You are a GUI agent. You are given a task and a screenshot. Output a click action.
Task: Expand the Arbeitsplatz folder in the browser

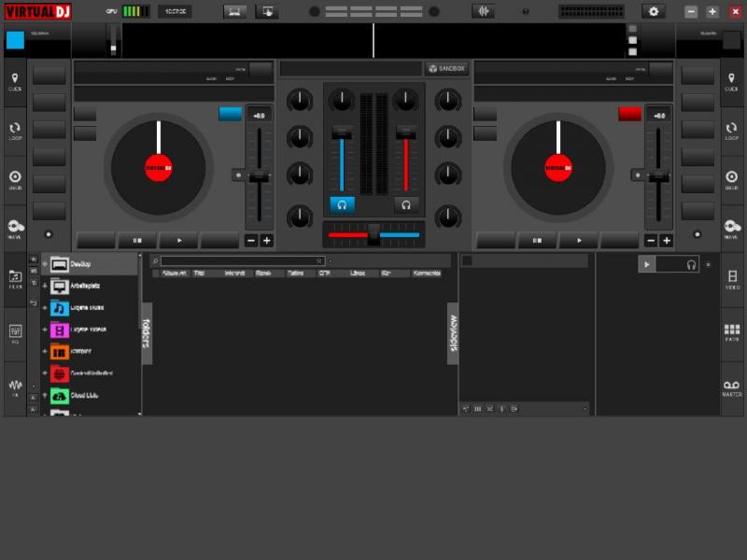pos(44,286)
